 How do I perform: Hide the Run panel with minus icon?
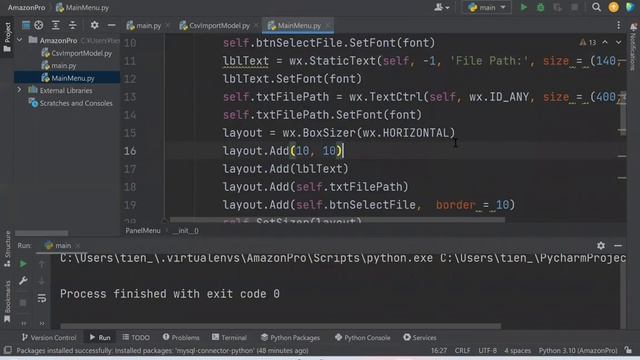click(618, 246)
